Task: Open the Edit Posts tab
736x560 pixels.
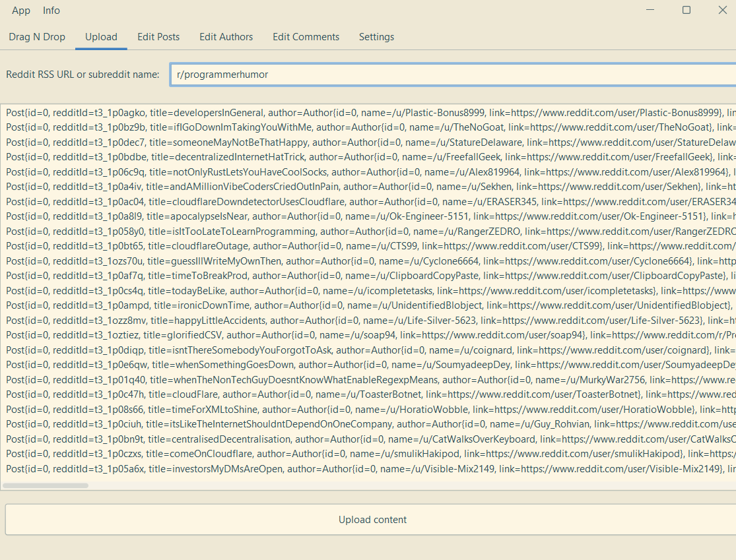Action: coord(158,37)
